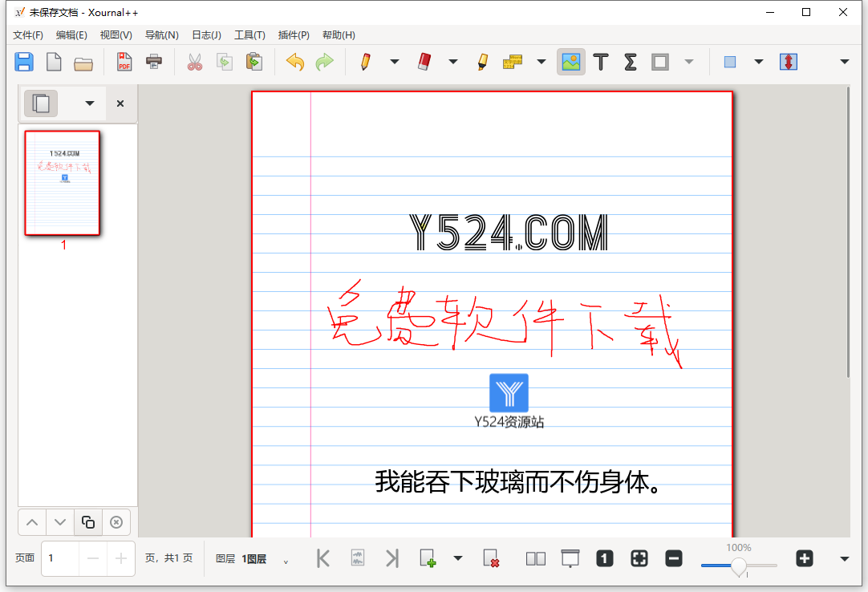Open the 日志(J) menu
868x592 pixels.
coord(206,34)
